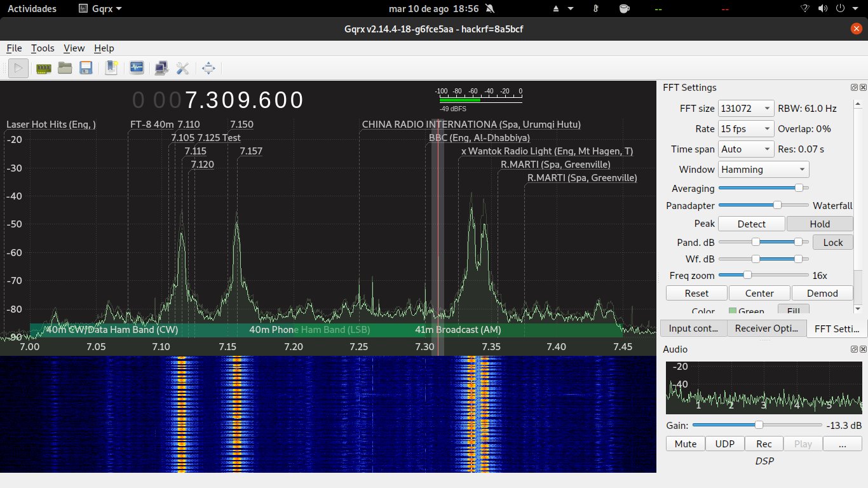Click the thermometer tray icon
Screen dimensions: 868x488
(x=596, y=8)
